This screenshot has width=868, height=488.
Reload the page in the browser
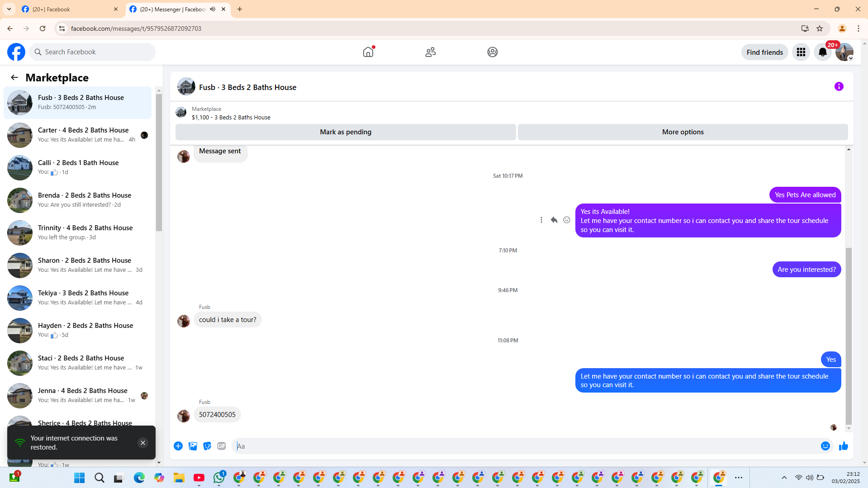click(43, 28)
